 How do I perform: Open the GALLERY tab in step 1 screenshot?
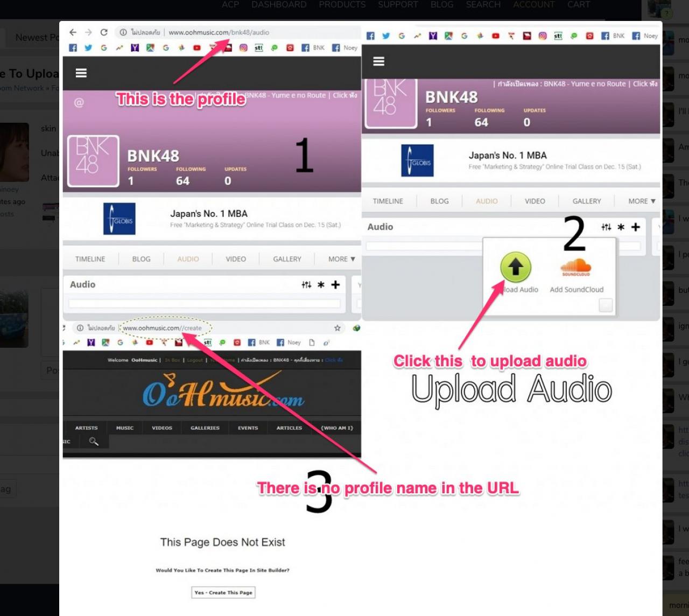click(x=287, y=259)
